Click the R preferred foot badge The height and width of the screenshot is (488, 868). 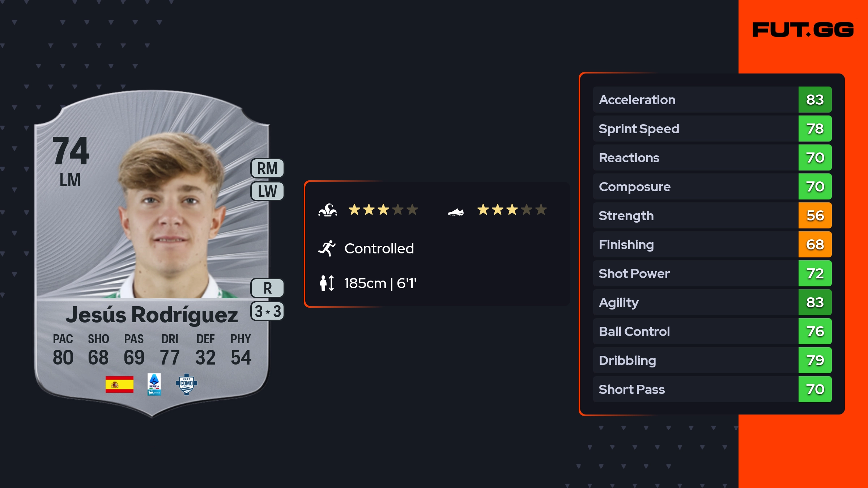(267, 288)
